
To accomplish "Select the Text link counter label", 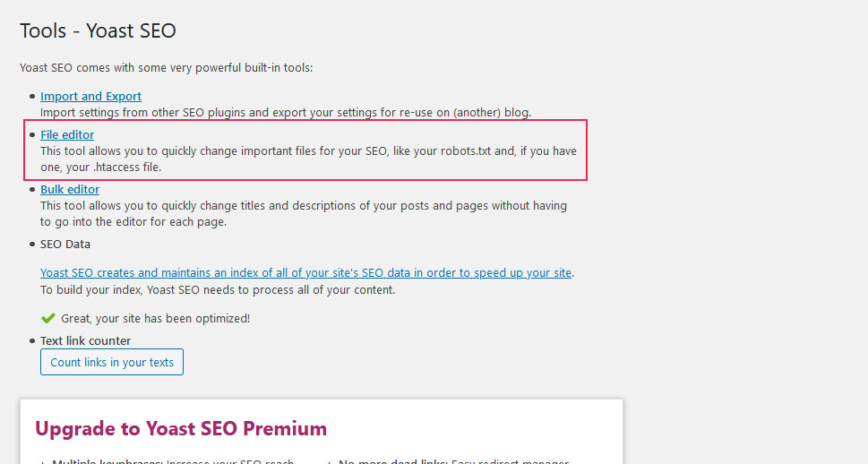I will tap(86, 341).
